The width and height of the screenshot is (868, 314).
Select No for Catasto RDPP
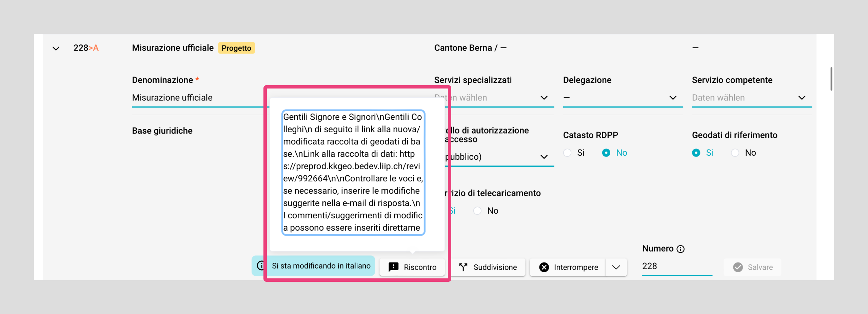606,153
